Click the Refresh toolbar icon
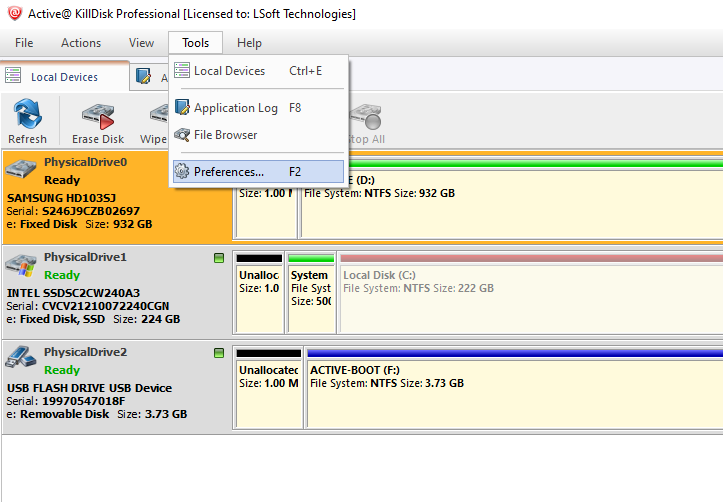The width and height of the screenshot is (723, 502). point(27,114)
